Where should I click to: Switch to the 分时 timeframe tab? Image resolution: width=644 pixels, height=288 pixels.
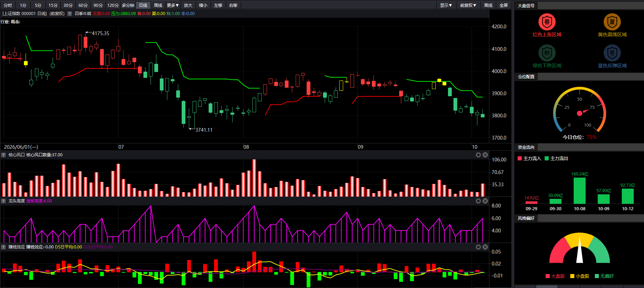8,5
